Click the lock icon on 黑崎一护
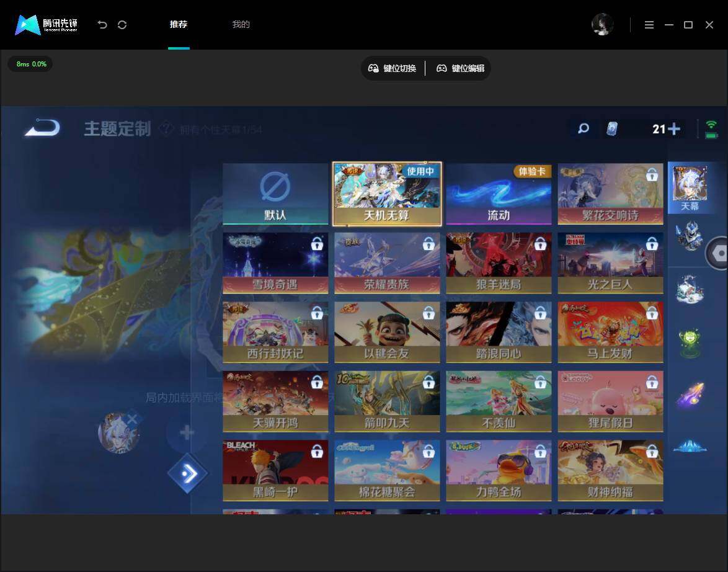 pyautogui.click(x=317, y=451)
